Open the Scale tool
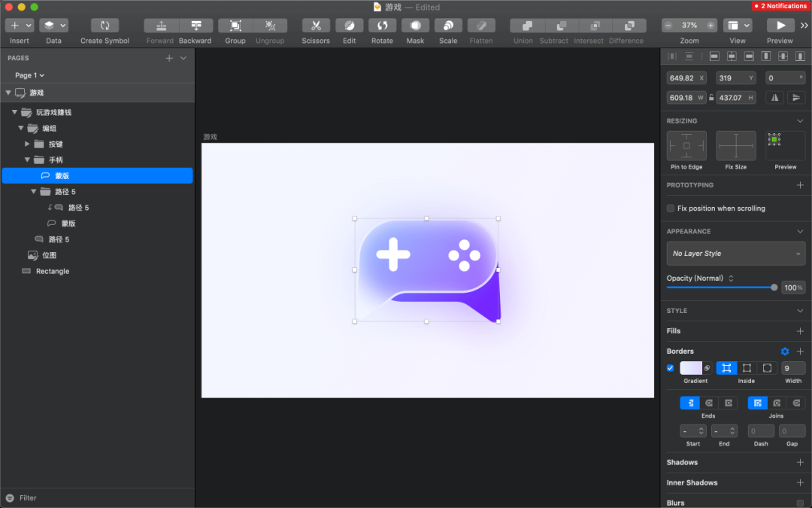Screen dimensions: 812x508 tap(448, 26)
